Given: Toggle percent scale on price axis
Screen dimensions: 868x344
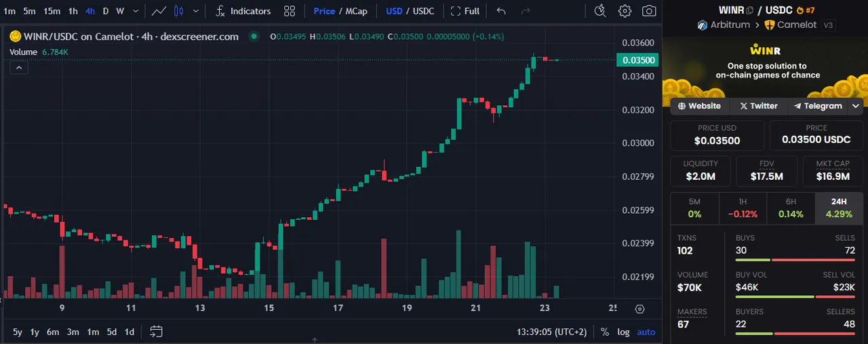Looking at the screenshot, I should click(605, 332).
